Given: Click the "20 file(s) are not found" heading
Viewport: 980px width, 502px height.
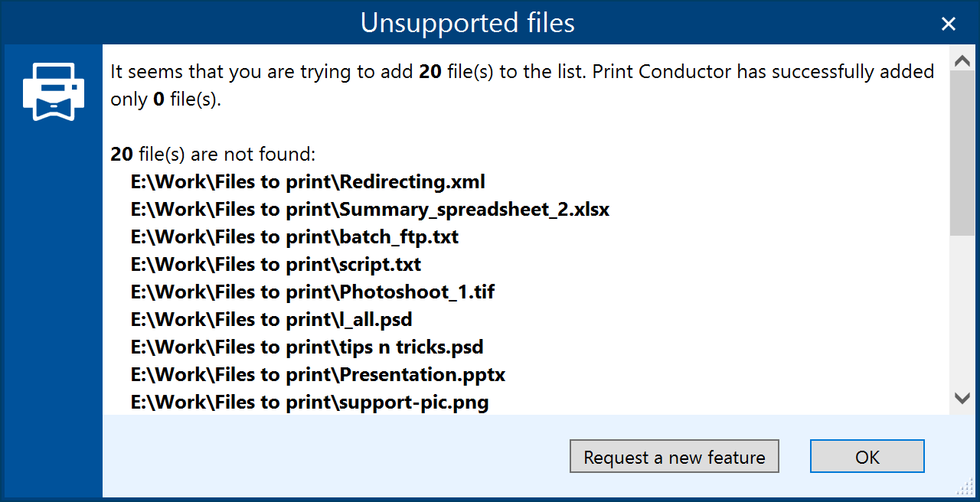Looking at the screenshot, I should click(x=213, y=155).
